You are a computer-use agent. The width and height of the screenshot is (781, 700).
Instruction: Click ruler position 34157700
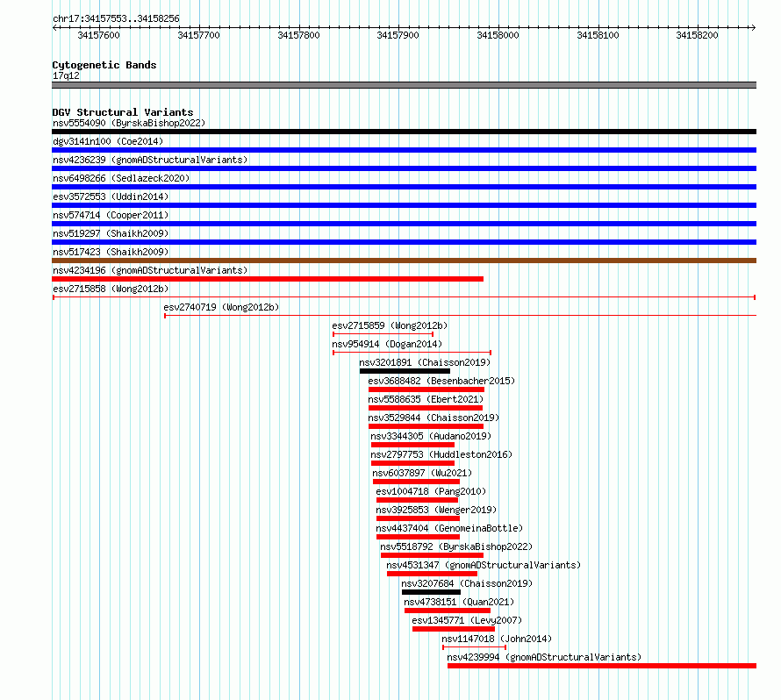[x=198, y=35]
